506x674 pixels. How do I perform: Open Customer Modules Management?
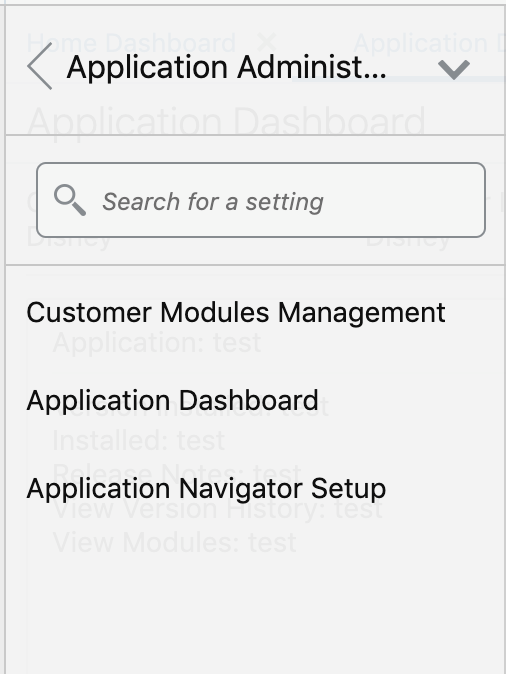click(x=236, y=312)
